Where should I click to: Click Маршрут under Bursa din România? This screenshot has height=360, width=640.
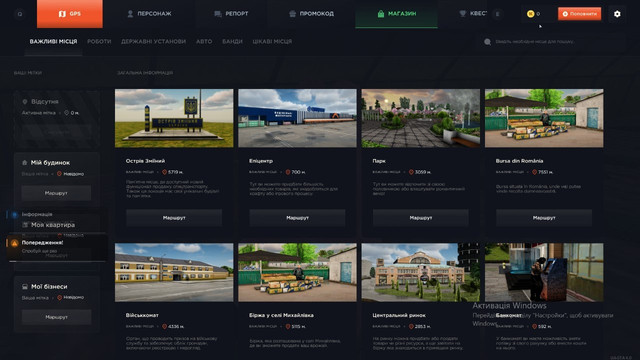544,218
